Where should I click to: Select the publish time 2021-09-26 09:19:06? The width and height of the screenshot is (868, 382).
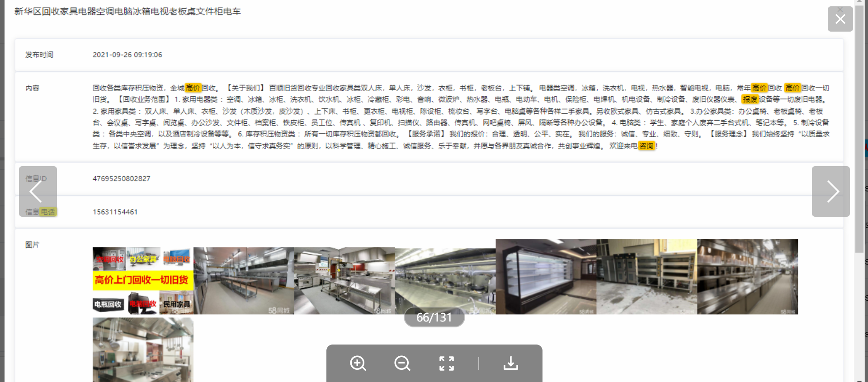127,55
